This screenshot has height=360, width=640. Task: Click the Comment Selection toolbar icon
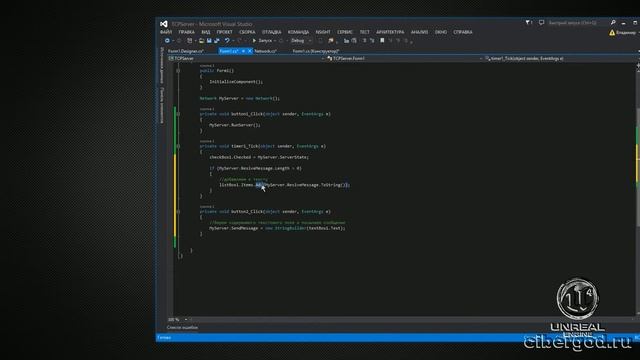[347, 41]
